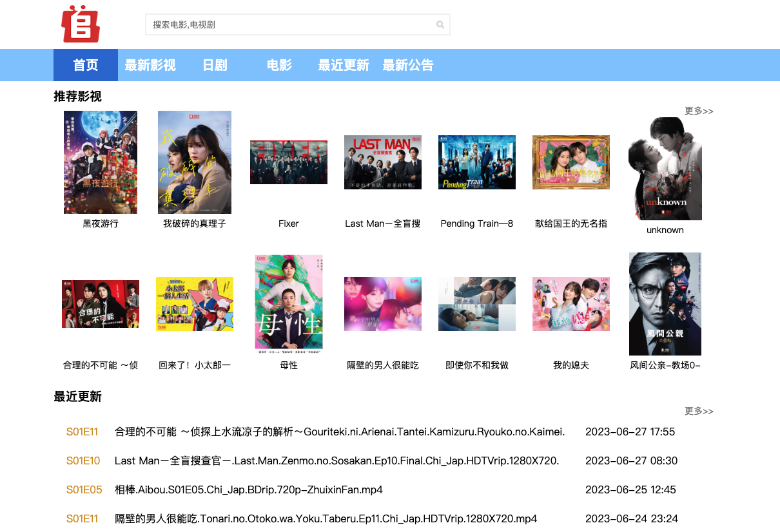The height and width of the screenshot is (532, 780).
Task: Click the 即使你不和我做 title link
Action: pyautogui.click(x=477, y=365)
